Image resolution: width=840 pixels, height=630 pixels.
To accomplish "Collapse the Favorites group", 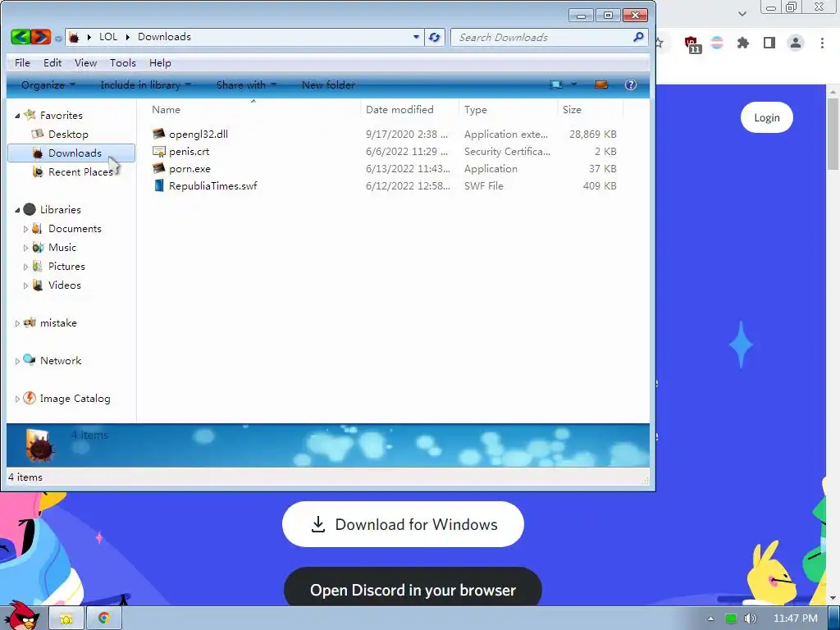I will (17, 116).
